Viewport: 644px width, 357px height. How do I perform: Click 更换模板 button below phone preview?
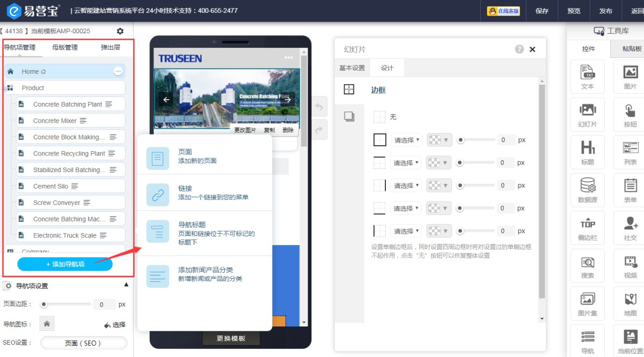click(x=231, y=338)
